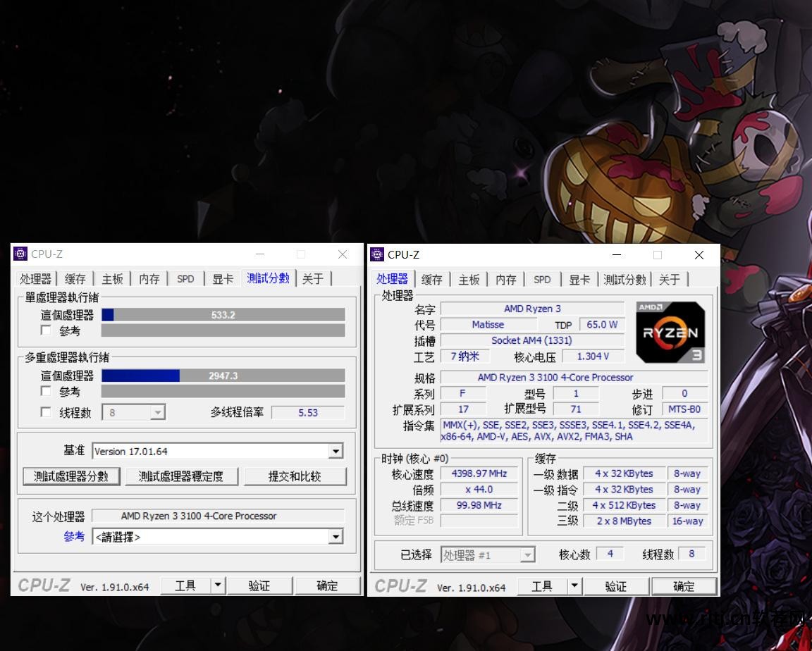Click the 工艺 value 7 纳米
Image resolution: width=812 pixels, height=651 pixels.
[465, 356]
